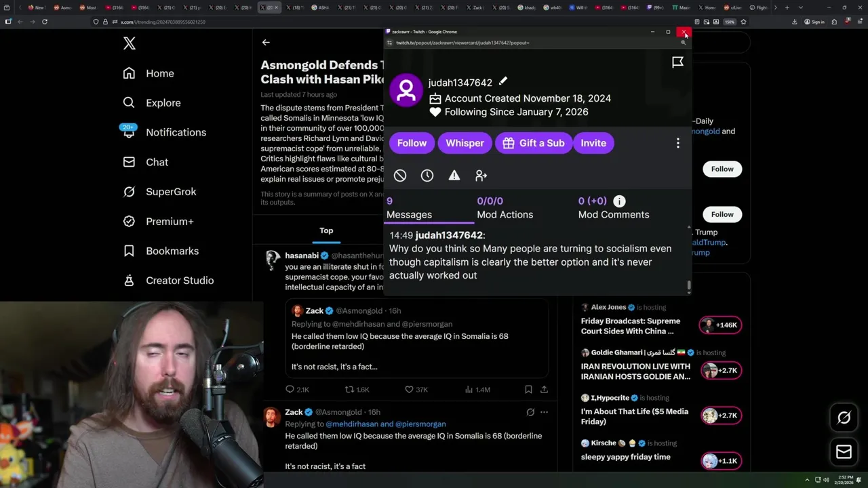Open IRAN REVOLUTION LIVE hosted broadcast
This screenshot has height=488, width=868.
pos(635,371)
